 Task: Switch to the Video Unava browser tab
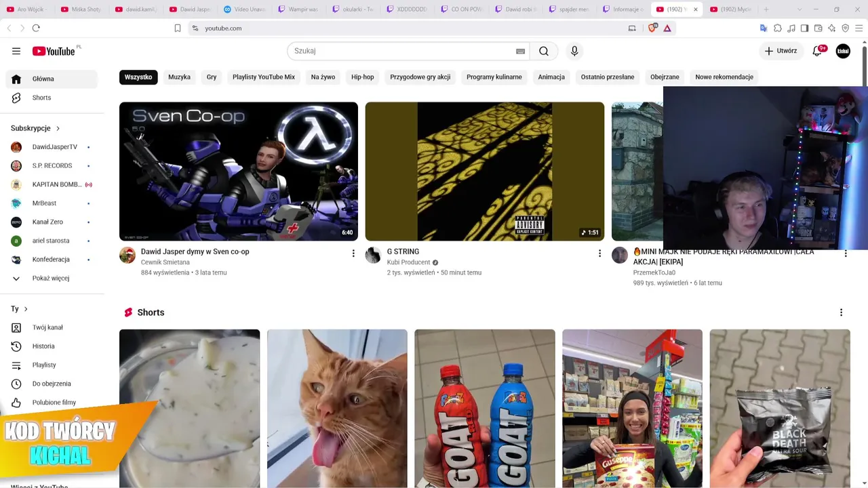coord(244,9)
